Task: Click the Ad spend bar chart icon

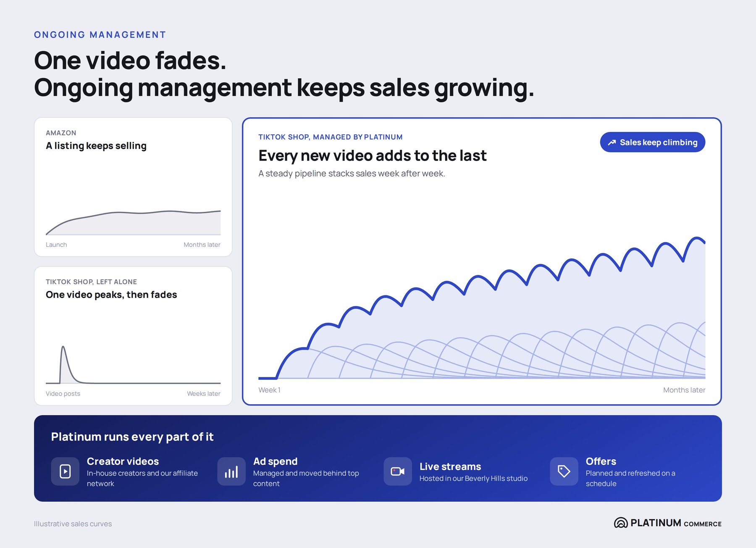Action: coord(231,472)
